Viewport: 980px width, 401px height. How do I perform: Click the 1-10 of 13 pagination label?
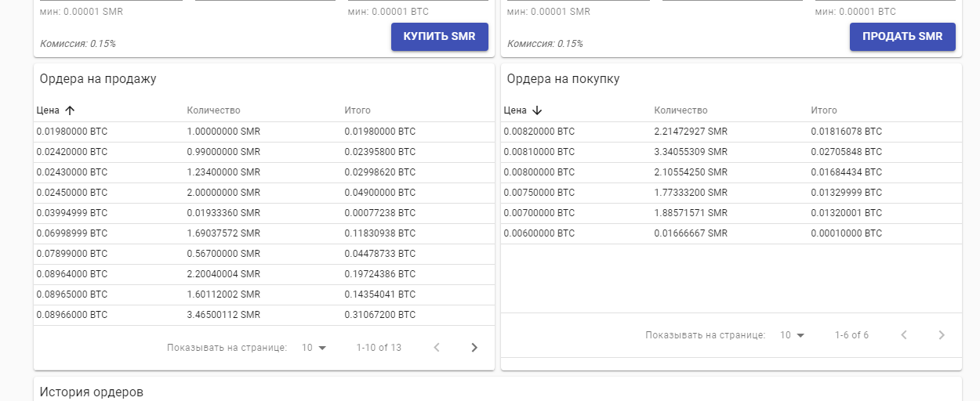click(379, 347)
